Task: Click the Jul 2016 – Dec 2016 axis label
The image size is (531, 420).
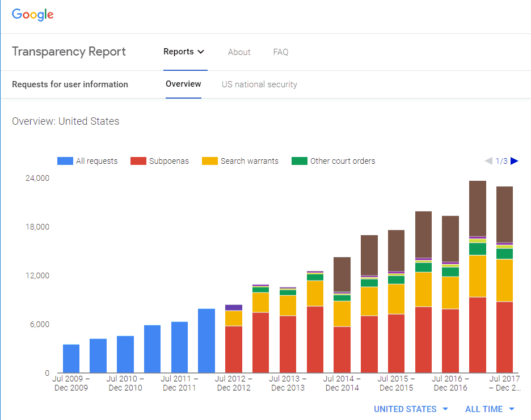Action: pos(450,383)
